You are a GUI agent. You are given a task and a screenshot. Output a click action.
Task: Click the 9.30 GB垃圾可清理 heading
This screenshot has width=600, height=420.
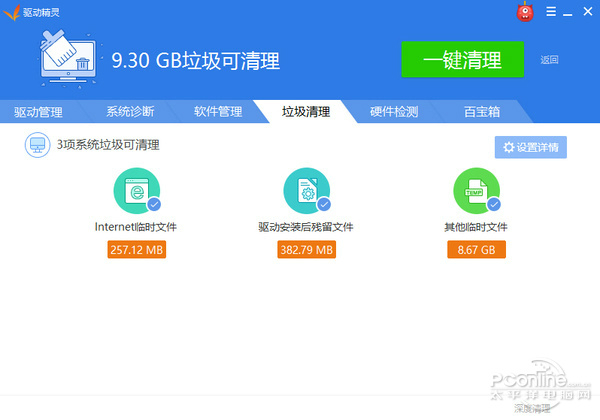(x=196, y=60)
